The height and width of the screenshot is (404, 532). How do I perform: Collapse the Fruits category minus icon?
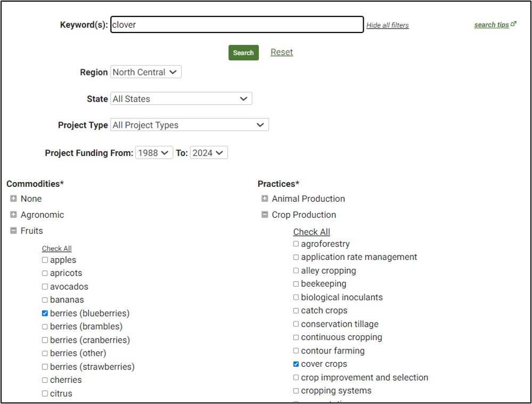(13, 230)
